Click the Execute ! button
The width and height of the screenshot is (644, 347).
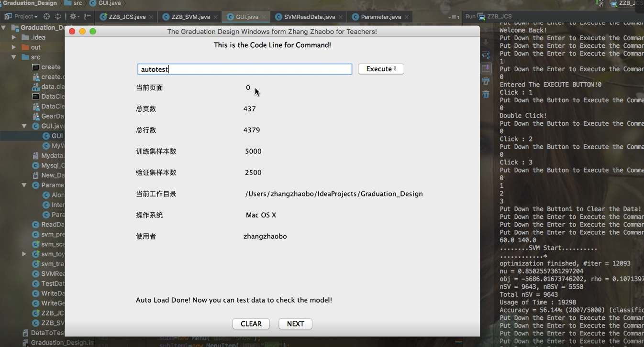point(381,69)
